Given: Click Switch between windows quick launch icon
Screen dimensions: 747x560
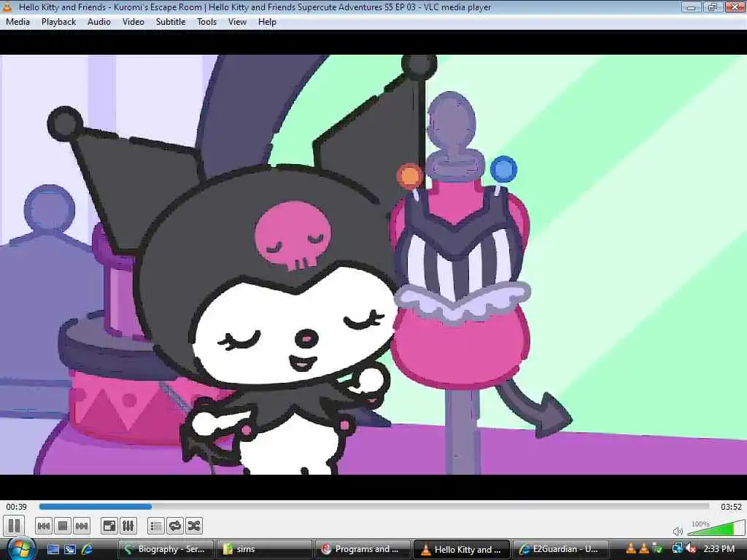Looking at the screenshot, I should (x=70, y=549).
